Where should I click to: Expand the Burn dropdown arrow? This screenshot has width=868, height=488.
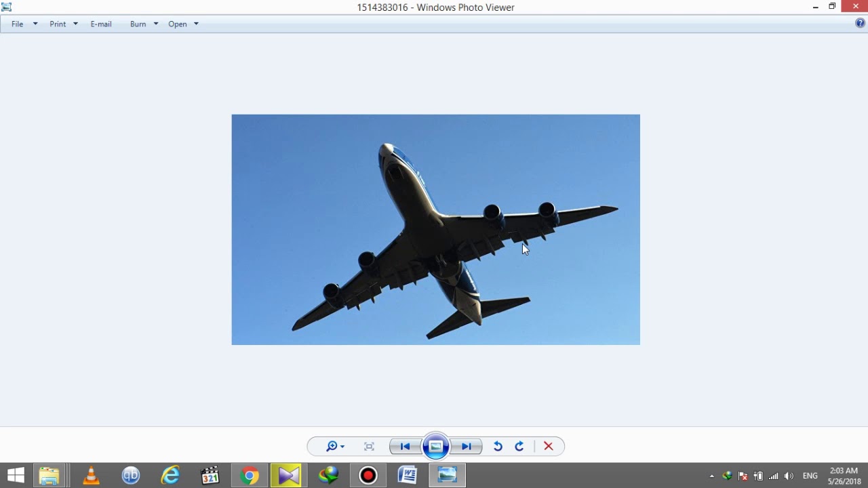[x=156, y=24]
